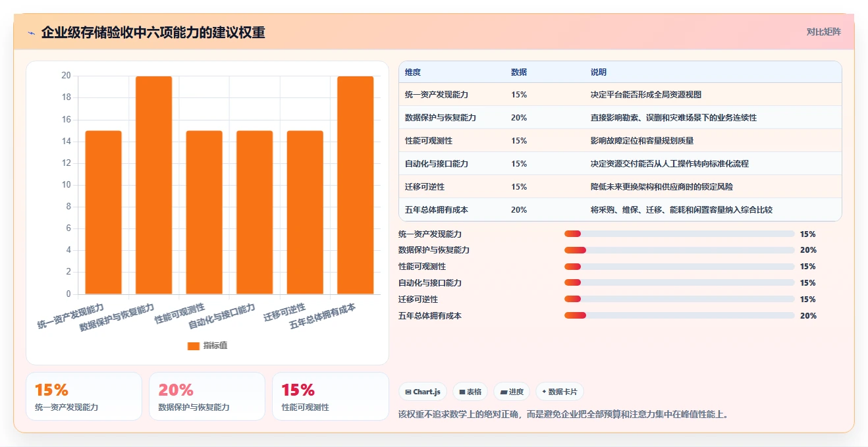The width and height of the screenshot is (868, 447).
Task: Click the 15% card for 性能可观测性
Action: pyautogui.click(x=330, y=396)
